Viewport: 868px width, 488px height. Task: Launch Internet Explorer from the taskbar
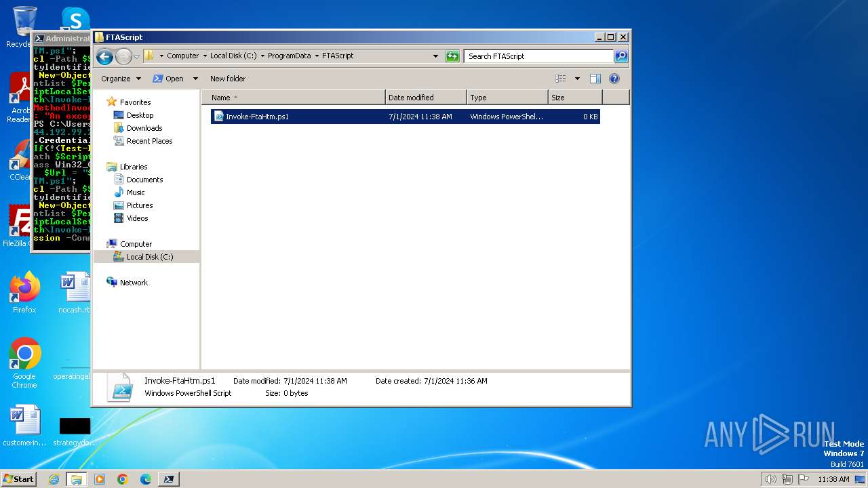pyautogui.click(x=54, y=479)
